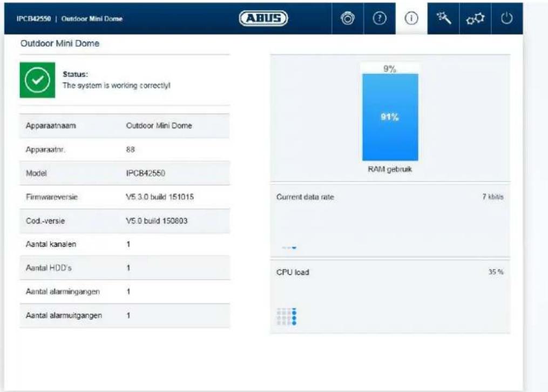Click the power logout icon
Viewport: 548px width, 392px height.
coord(507,18)
